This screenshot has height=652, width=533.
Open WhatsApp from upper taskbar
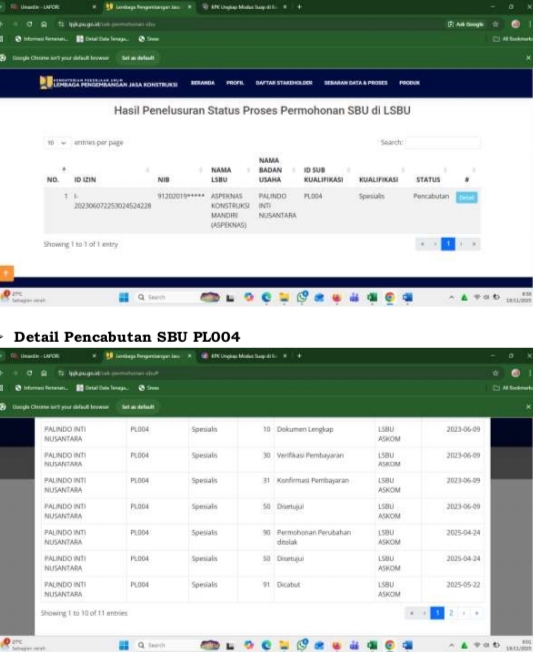[x=302, y=297]
